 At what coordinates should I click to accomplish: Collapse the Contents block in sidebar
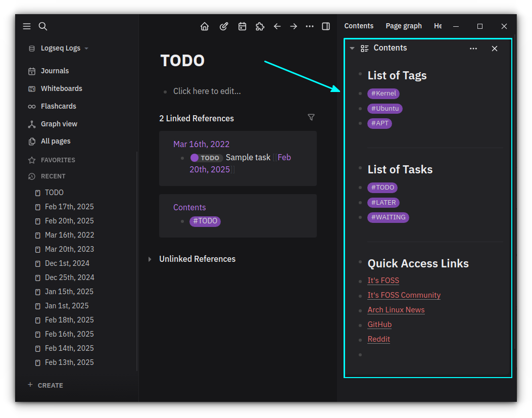coord(352,49)
